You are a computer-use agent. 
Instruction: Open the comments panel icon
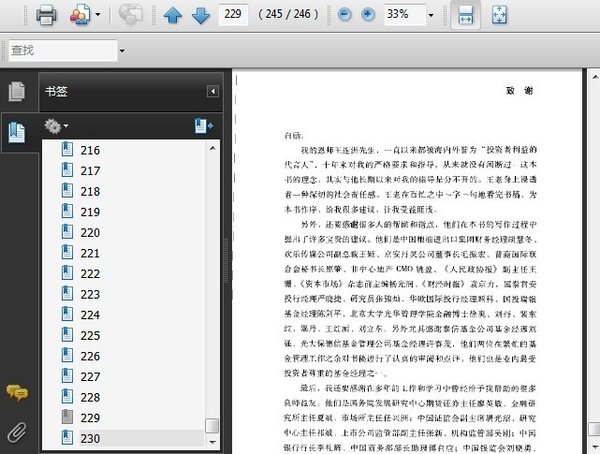pos(17,393)
